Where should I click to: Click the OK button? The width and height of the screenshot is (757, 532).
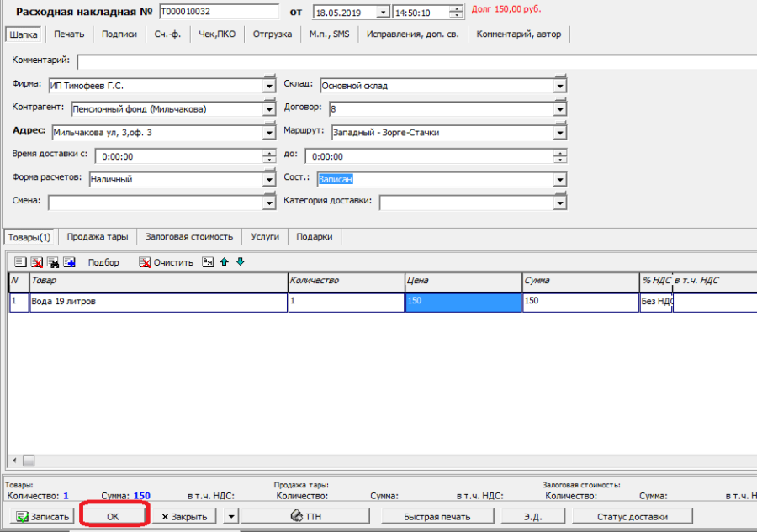(114, 516)
